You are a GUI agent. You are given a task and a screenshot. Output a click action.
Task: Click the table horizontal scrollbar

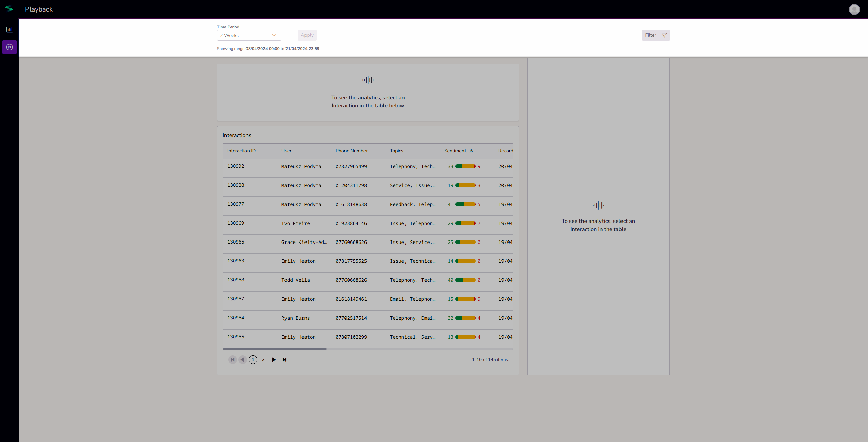tap(275, 349)
